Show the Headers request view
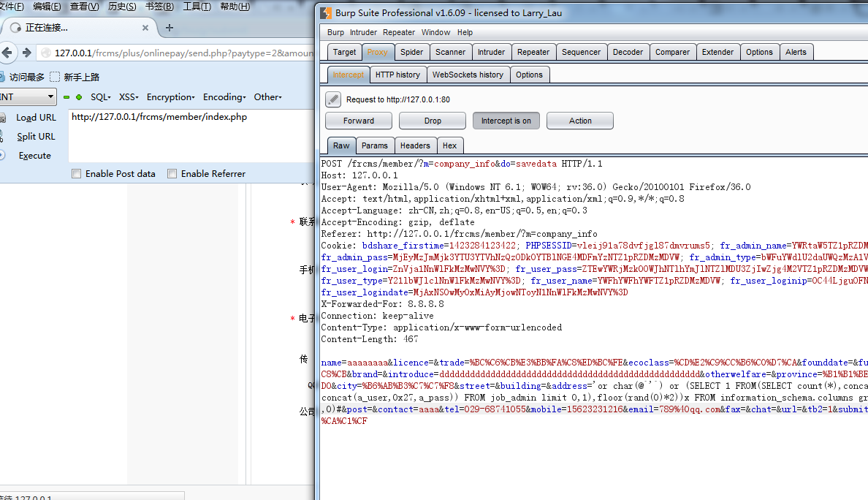The image size is (868, 500). (x=415, y=145)
